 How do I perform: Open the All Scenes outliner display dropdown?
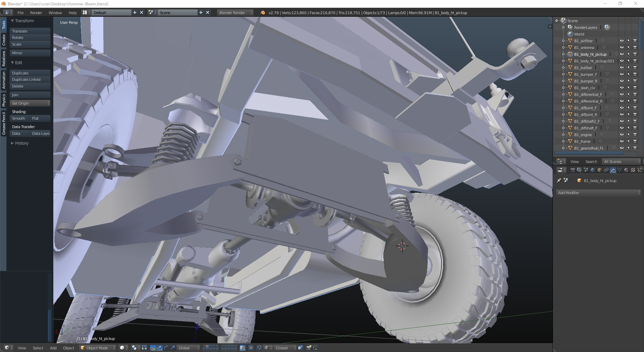click(x=622, y=162)
